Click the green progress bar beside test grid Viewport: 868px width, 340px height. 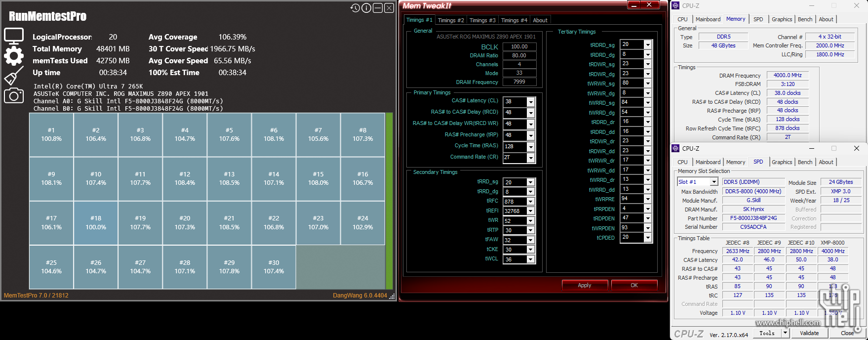(x=389, y=201)
